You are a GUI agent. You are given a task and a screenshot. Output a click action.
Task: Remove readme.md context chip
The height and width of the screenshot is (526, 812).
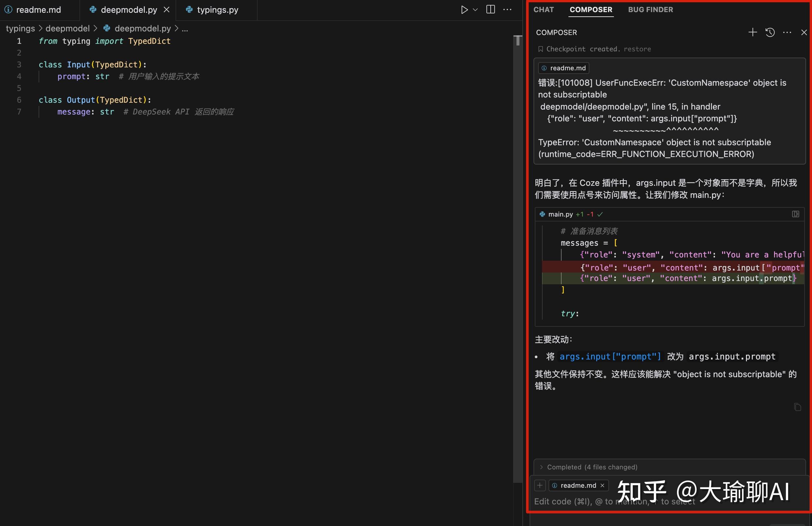[x=602, y=485]
